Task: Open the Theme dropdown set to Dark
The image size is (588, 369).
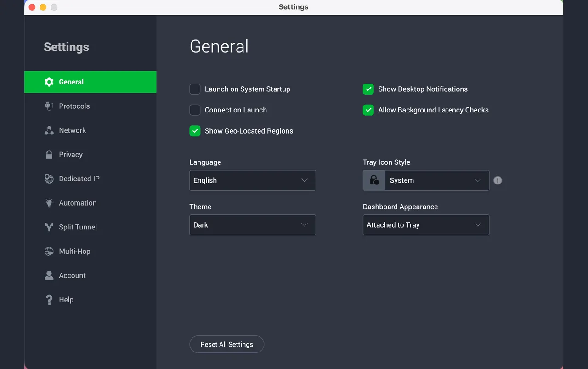Action: 253,225
